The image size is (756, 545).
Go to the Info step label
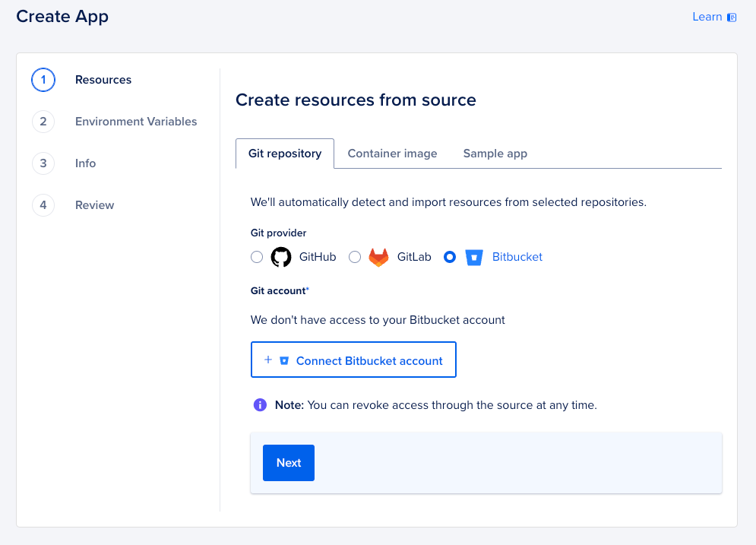[x=85, y=163]
